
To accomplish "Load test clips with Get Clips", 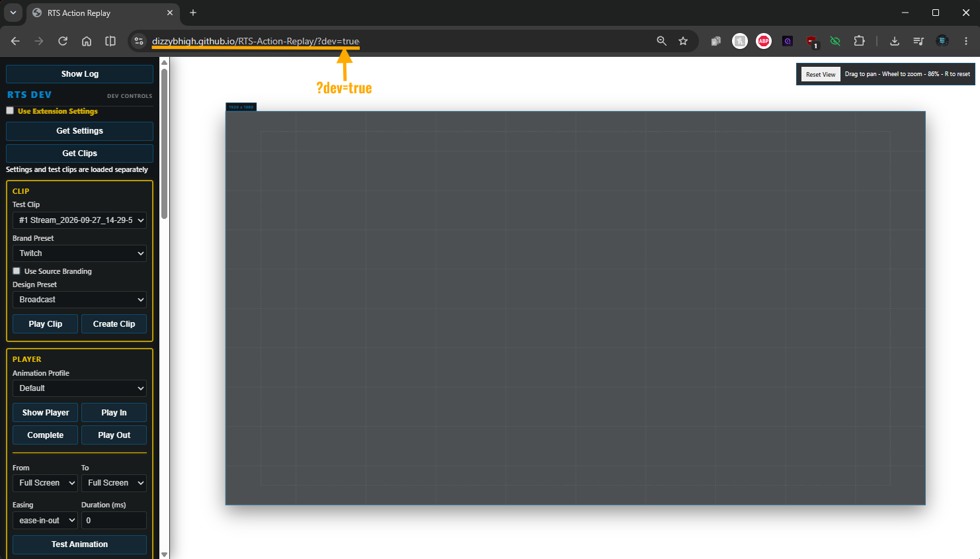I will pyautogui.click(x=79, y=153).
